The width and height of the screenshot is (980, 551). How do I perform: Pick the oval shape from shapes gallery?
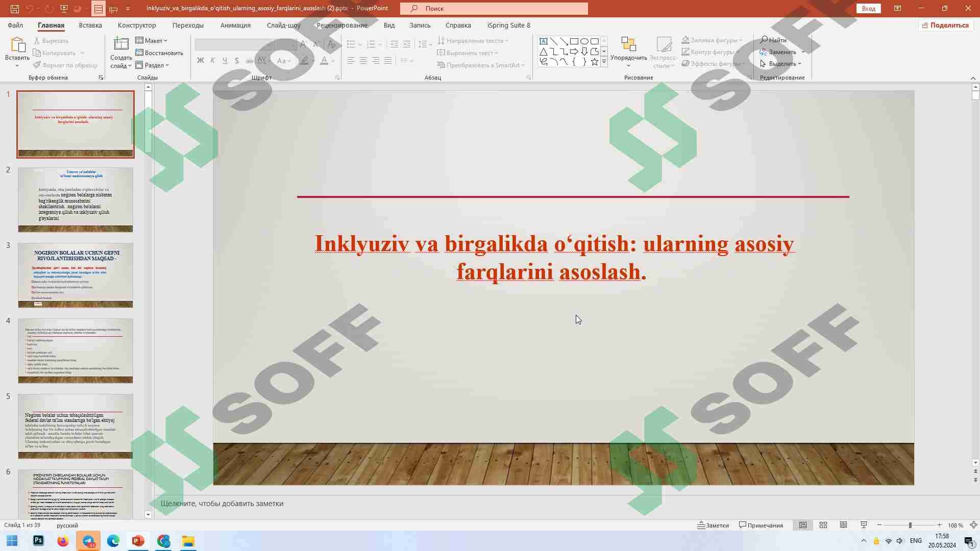[x=584, y=41]
